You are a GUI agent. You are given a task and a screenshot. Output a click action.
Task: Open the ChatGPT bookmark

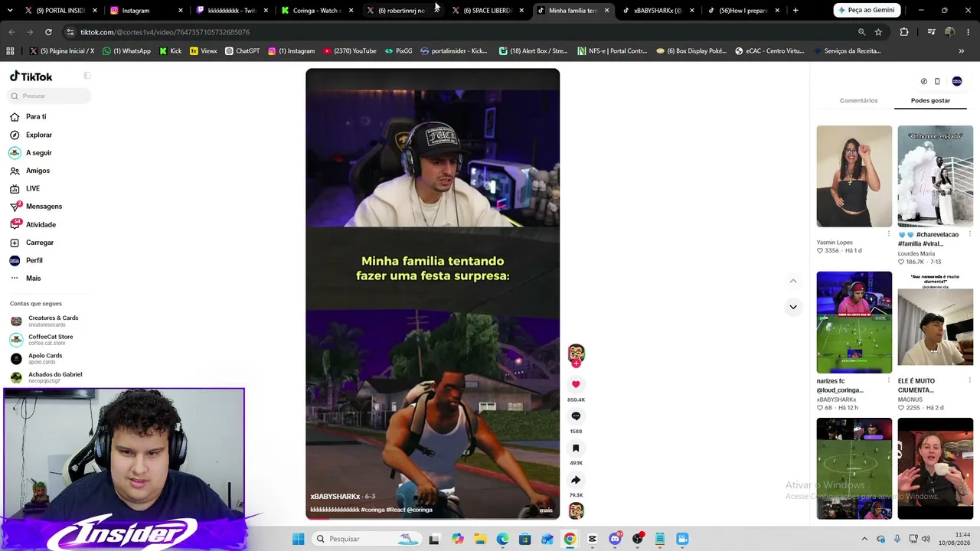[x=243, y=51]
